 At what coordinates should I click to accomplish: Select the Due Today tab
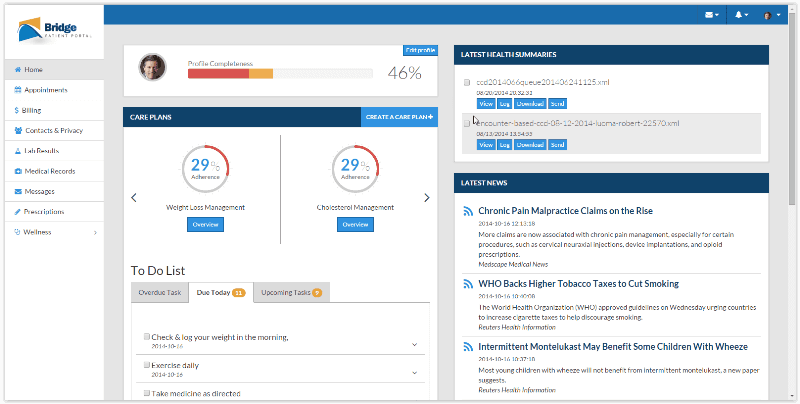click(221, 293)
